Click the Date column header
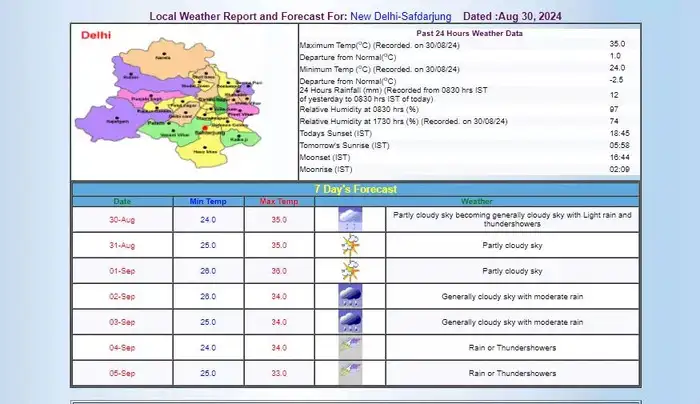This screenshot has height=404, width=700. coord(121,202)
